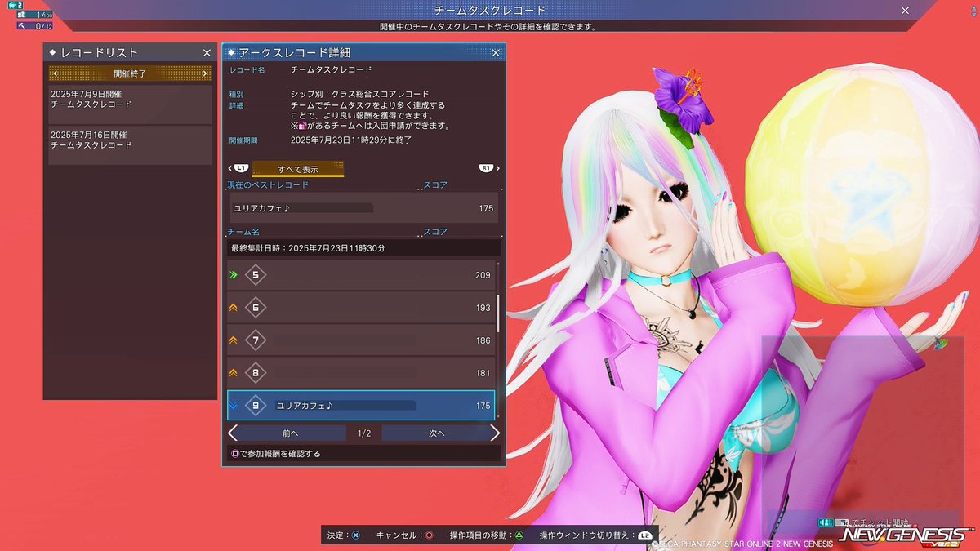
Task: Click orange up arrow on rank 6
Action: point(234,308)
